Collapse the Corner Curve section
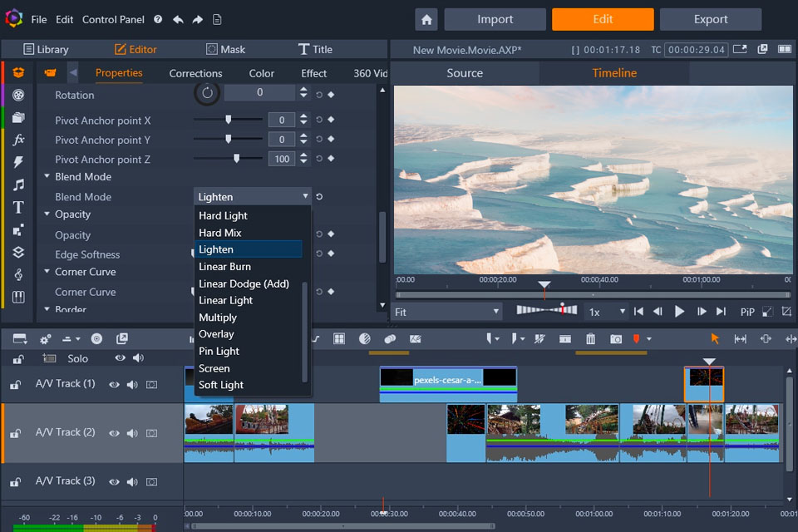This screenshot has height=532, width=798. click(x=47, y=271)
